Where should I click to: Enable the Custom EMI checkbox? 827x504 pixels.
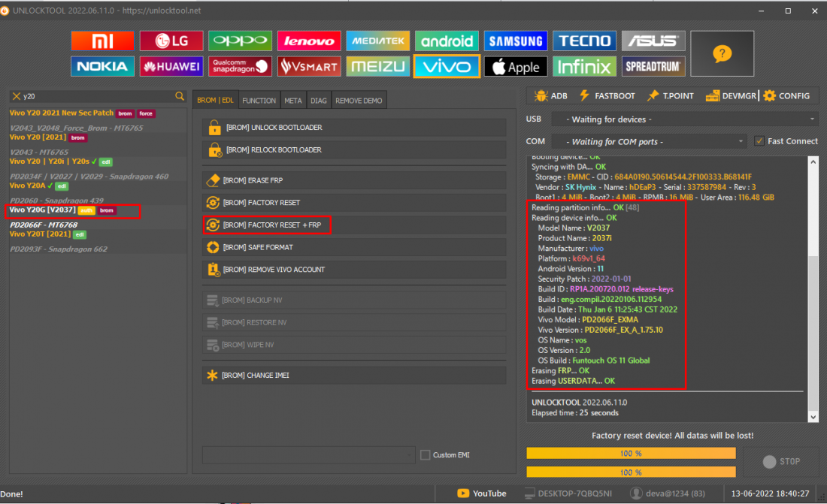pyautogui.click(x=425, y=454)
